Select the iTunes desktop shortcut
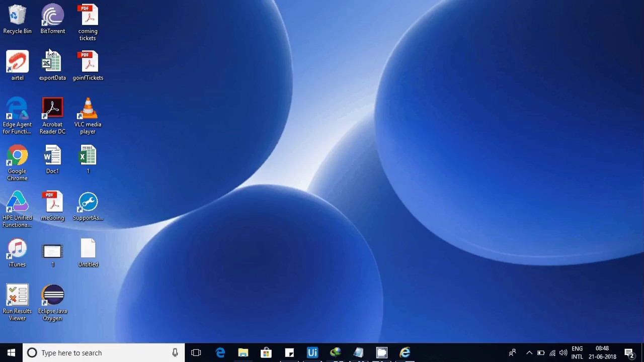This screenshot has height=362, width=644. tap(17, 253)
